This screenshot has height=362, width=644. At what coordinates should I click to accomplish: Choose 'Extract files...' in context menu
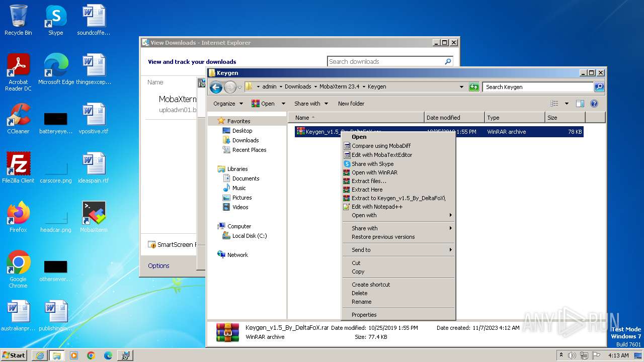(398, 181)
